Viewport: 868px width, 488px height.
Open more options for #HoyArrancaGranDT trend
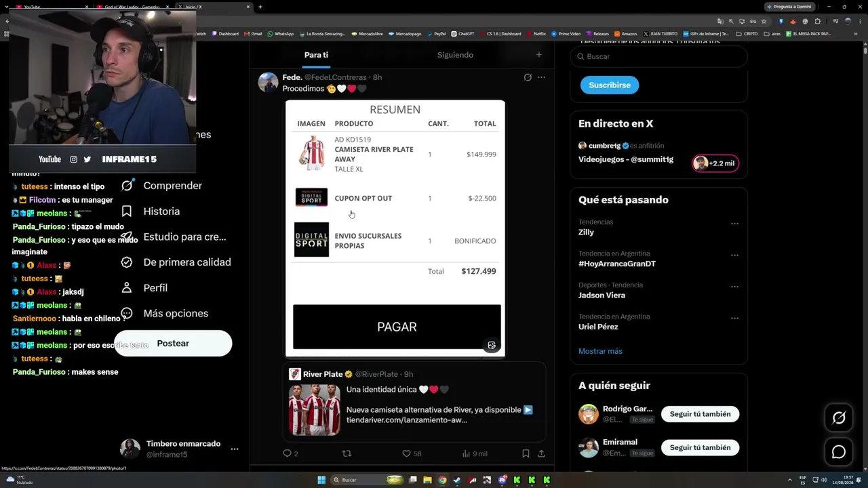(734, 256)
